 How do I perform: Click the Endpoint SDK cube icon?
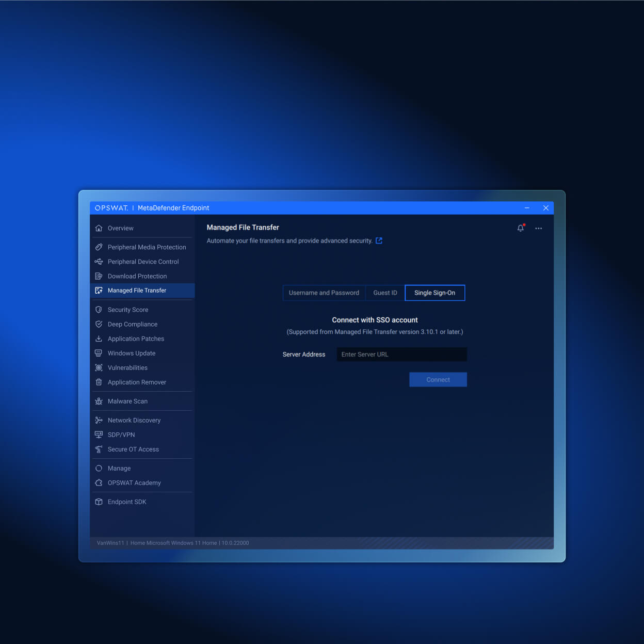[x=99, y=502]
